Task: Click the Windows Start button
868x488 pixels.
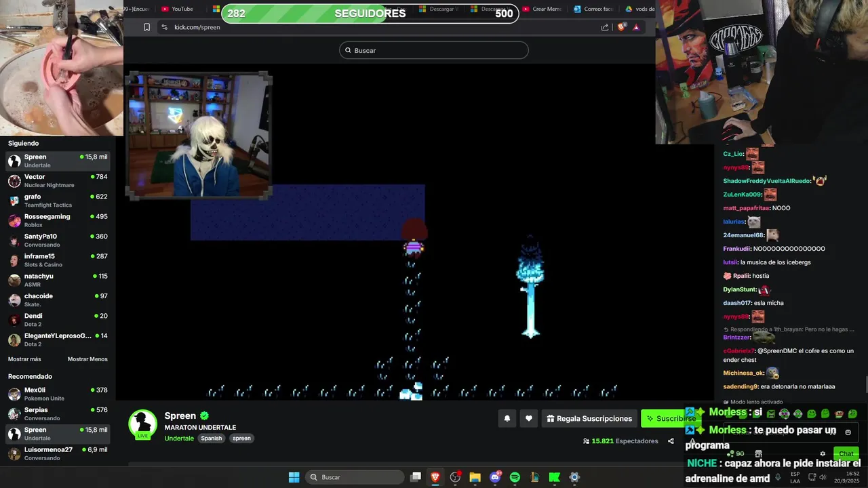Action: click(294, 477)
